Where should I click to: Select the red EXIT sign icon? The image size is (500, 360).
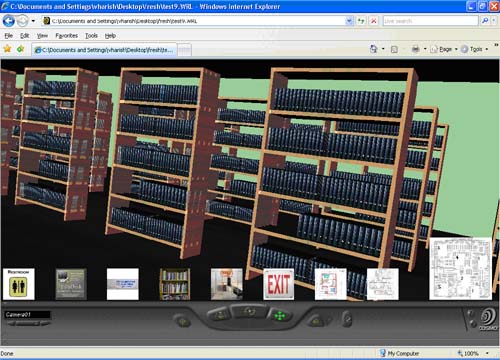pos(279,284)
